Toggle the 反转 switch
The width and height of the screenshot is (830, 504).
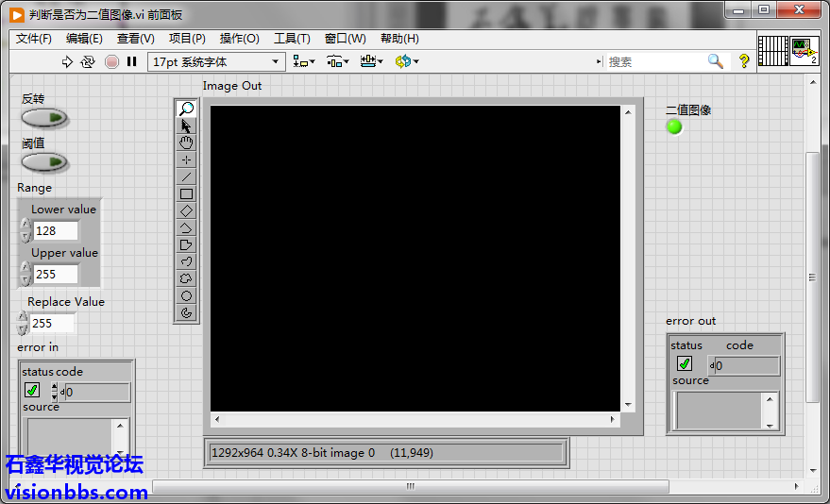pos(44,118)
